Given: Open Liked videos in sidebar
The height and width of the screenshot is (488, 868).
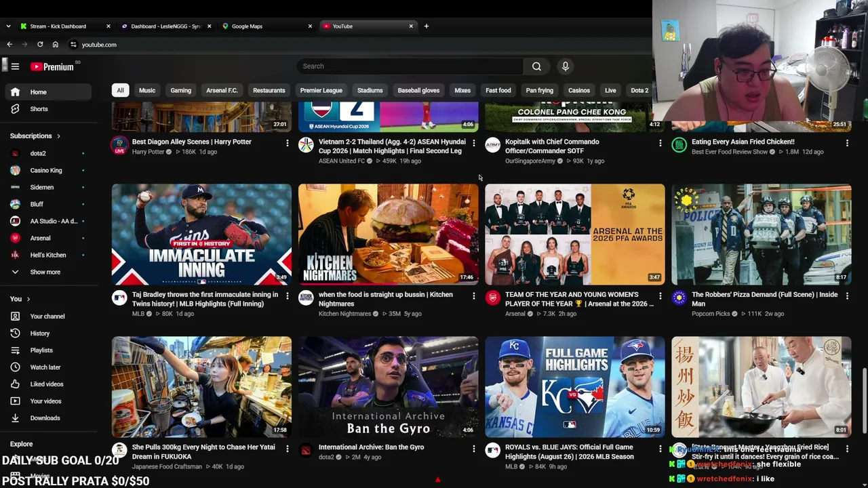Looking at the screenshot, I should [47, 384].
